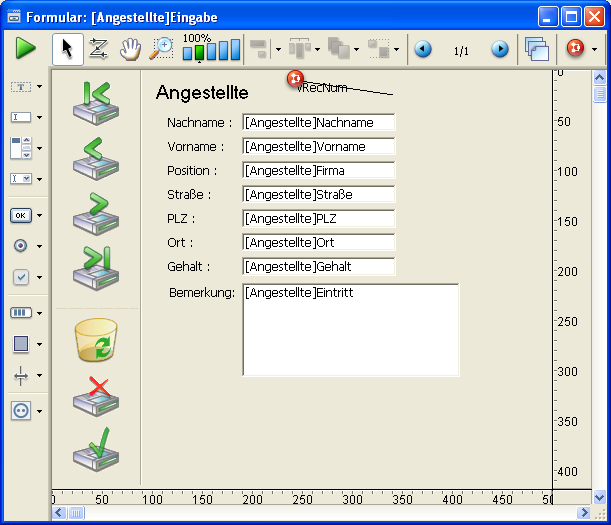Run the form with green play button
This screenshot has height=525, width=611.
[25, 48]
